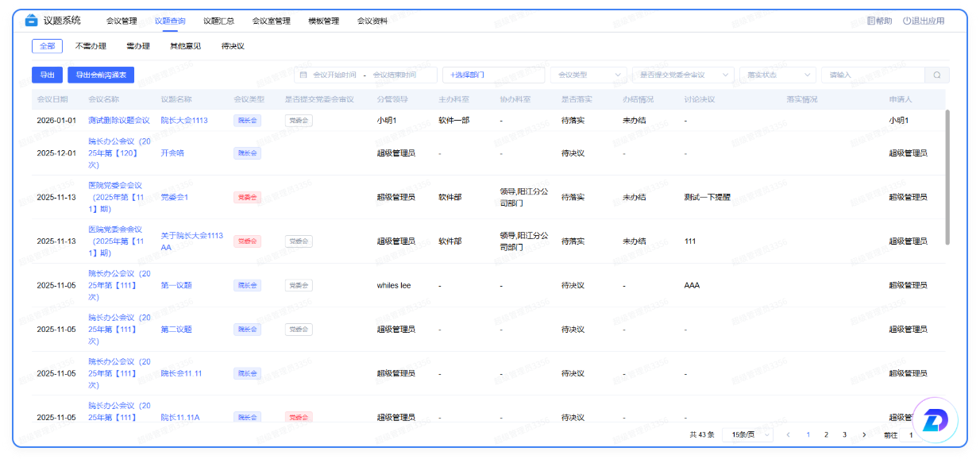Screen dimensions: 980x463
Task: Click calendar icon in date range filter
Action: click(303, 75)
